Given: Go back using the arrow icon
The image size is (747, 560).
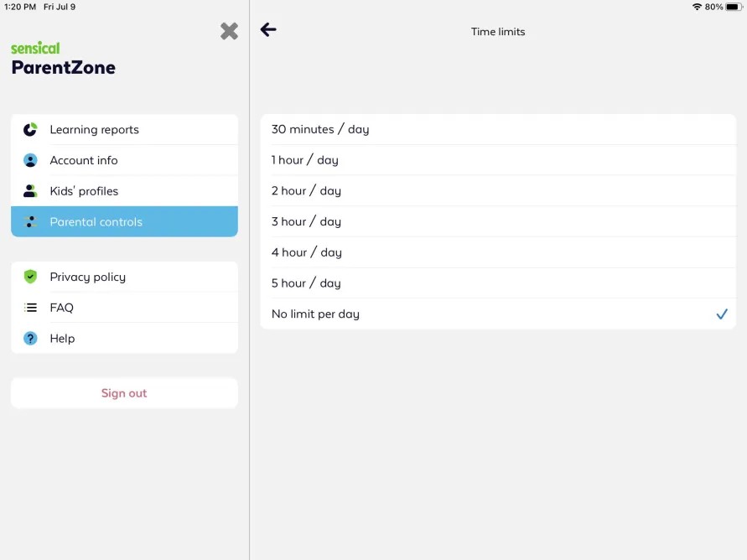Looking at the screenshot, I should pos(268,29).
